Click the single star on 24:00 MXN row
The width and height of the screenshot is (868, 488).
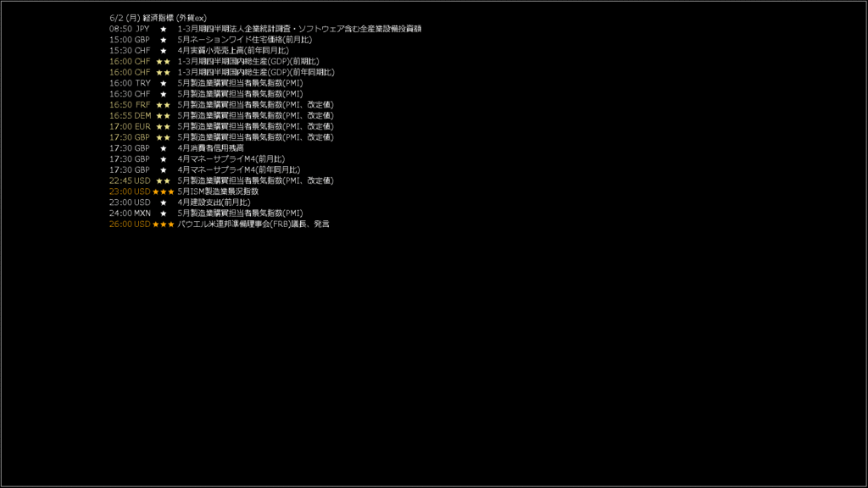(164, 213)
